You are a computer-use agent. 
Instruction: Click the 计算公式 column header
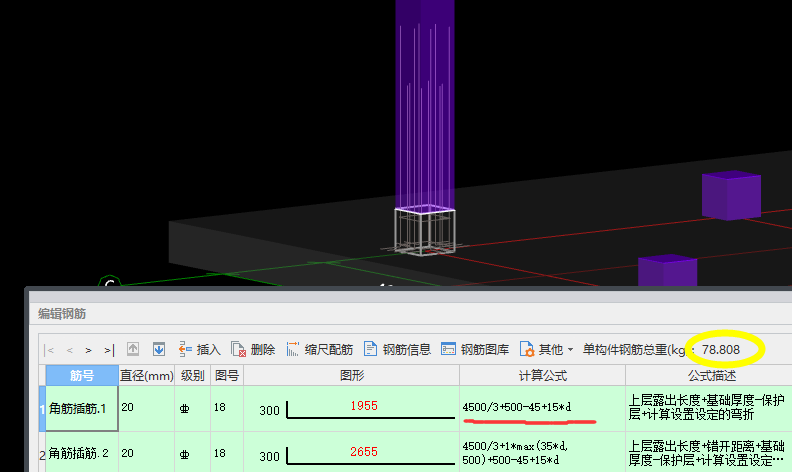coord(542,376)
